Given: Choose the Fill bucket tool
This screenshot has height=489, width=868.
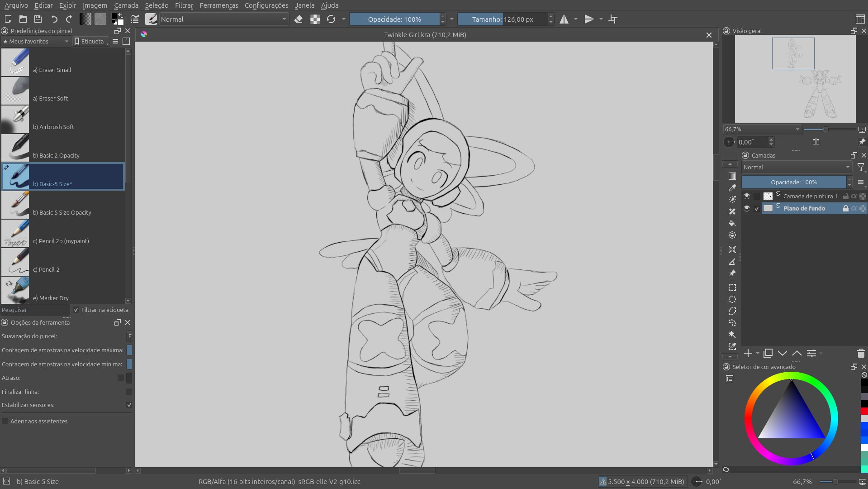Looking at the screenshot, I should pos(732,223).
